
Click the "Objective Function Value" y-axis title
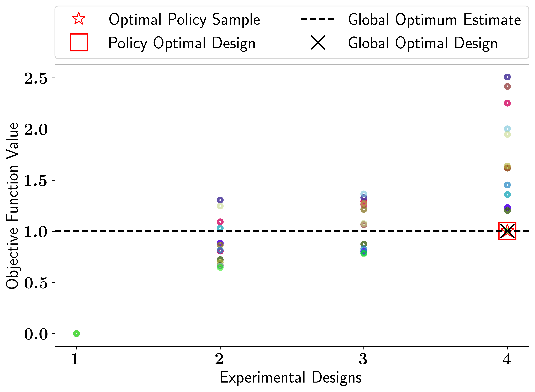point(12,206)
